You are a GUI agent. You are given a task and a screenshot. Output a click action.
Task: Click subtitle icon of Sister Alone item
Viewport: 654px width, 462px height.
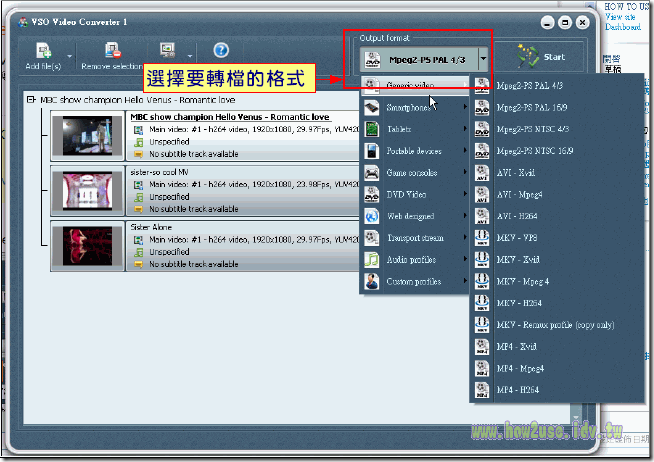click(x=138, y=264)
